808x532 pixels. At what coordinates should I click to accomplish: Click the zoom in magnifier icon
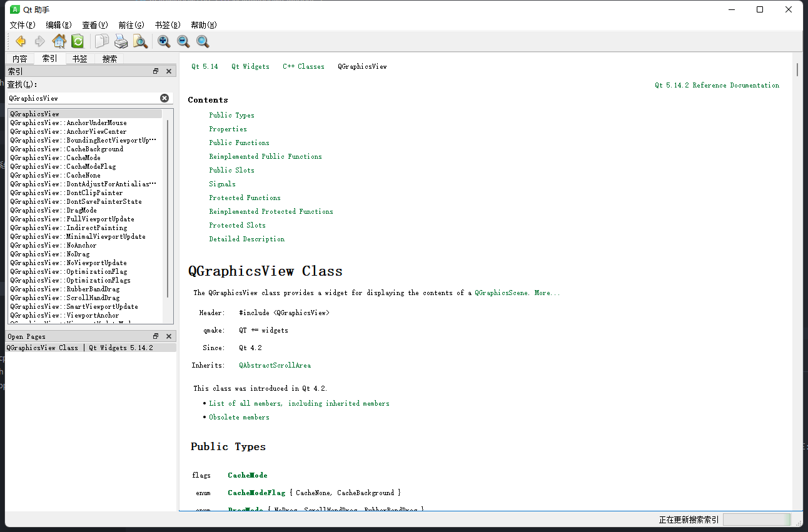(x=164, y=41)
